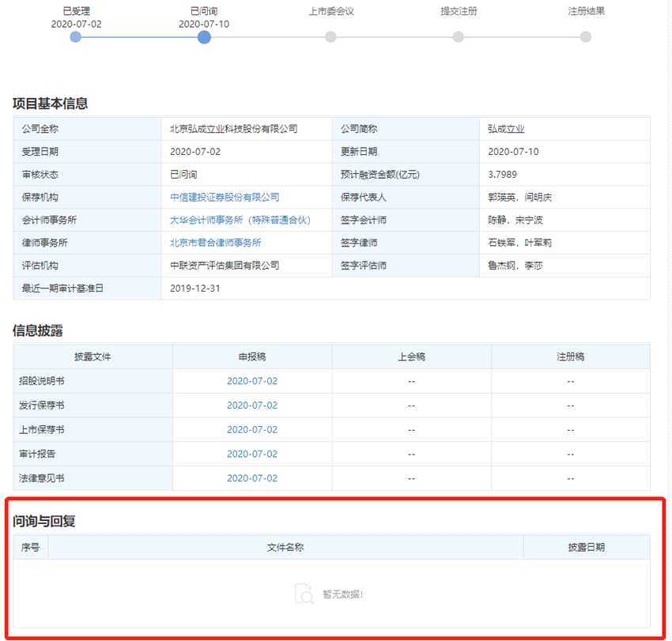This screenshot has width=672, height=641.
Task: Click the 项目基本信息 section heading
Action: 50,104
